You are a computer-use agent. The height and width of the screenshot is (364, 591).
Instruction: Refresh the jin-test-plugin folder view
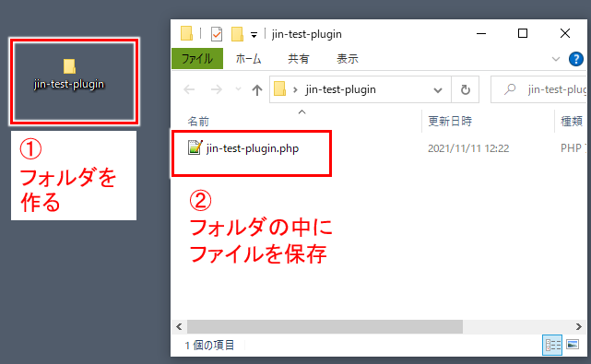(466, 89)
